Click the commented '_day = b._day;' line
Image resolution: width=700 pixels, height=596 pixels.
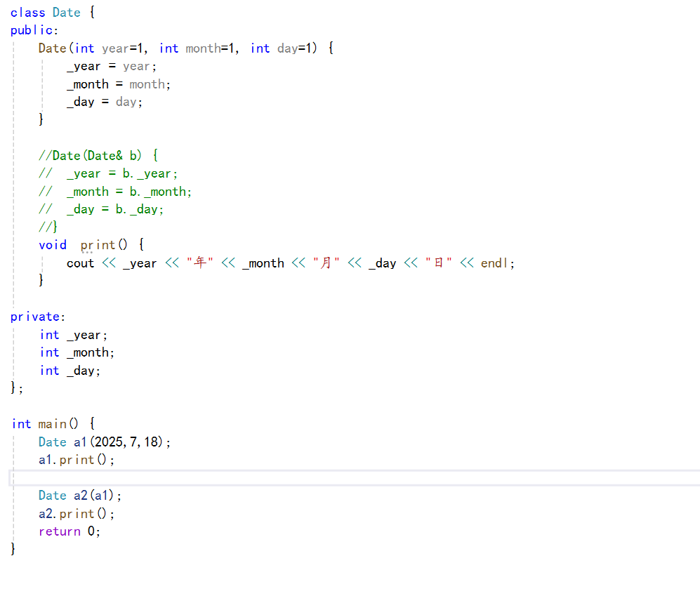(x=101, y=209)
